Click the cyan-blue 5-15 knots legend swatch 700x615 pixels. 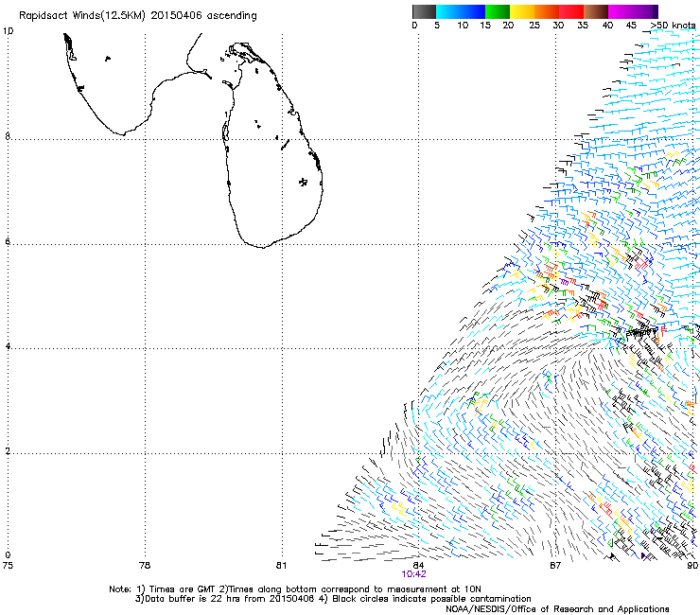(x=461, y=11)
